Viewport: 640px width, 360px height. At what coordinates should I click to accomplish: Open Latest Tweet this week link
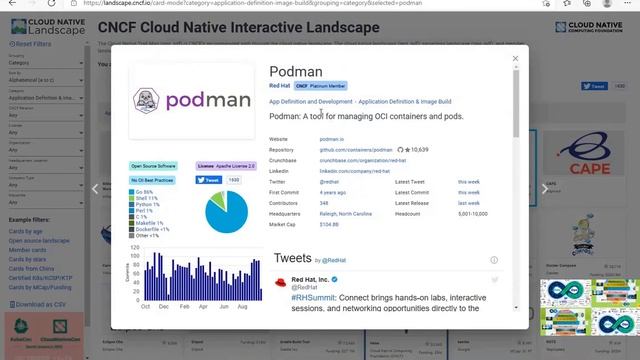click(469, 182)
